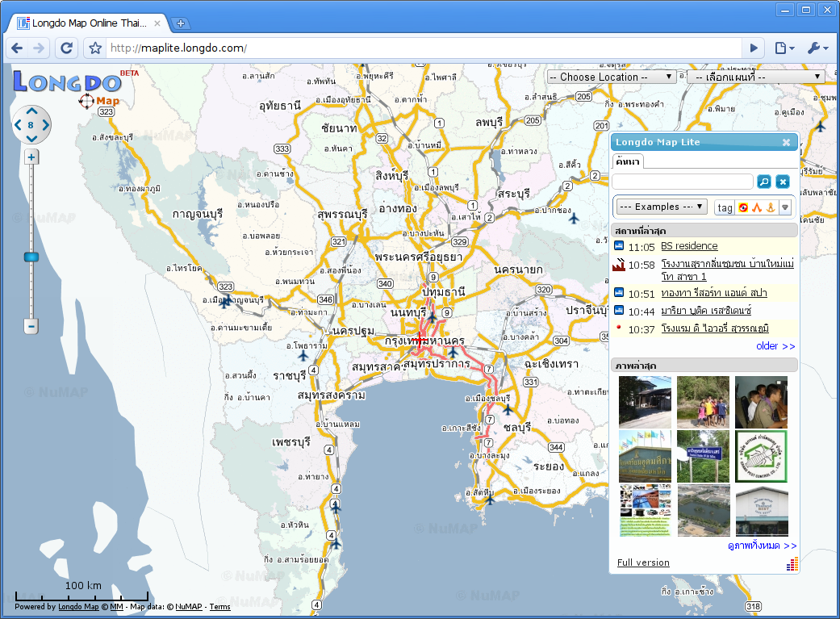The width and height of the screenshot is (840, 619).
Task: Open the Terms link
Action: (219, 607)
